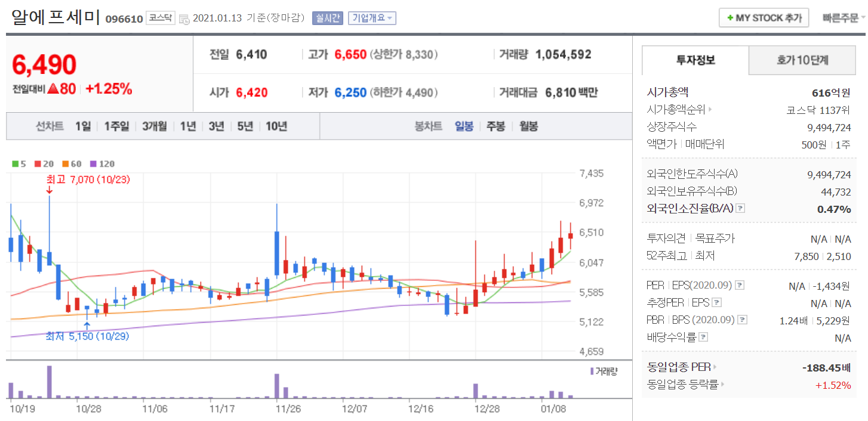This screenshot has width=868, height=421.
Task: Click the green 5-day moving average swatch
Action: tap(15, 163)
